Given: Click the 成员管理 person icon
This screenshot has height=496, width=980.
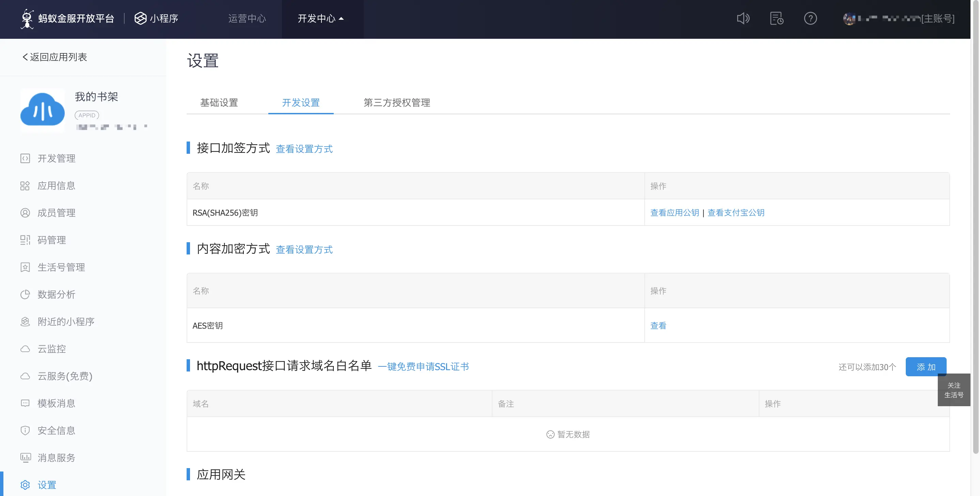Looking at the screenshot, I should click(25, 213).
